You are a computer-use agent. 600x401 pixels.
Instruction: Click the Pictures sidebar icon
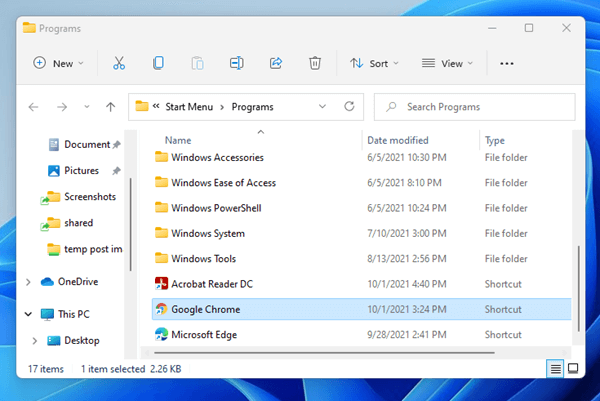(54, 171)
